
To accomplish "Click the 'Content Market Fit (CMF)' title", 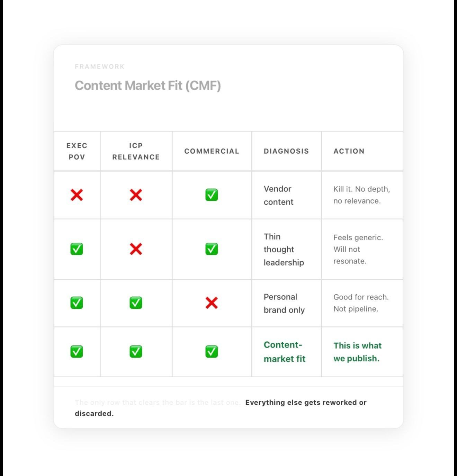I will [148, 86].
